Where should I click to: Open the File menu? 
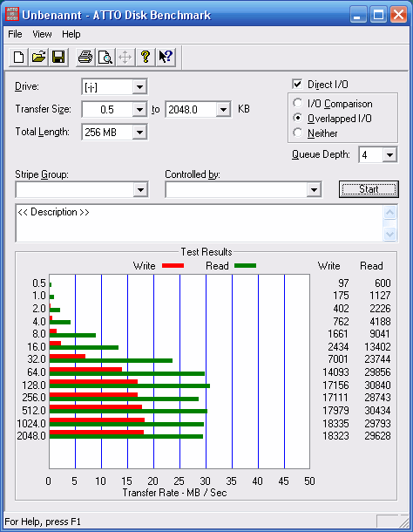pos(15,34)
